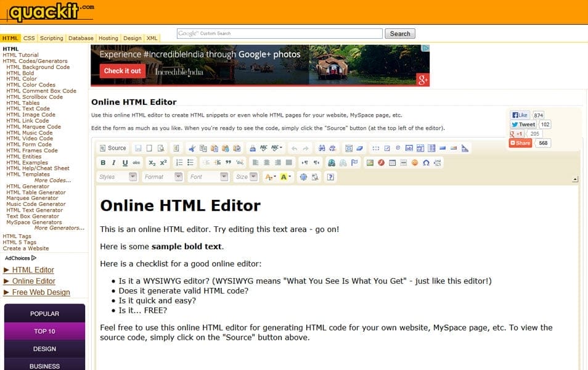Switch to the CSS tab
Viewport: 588px width, 370px height.
29,38
